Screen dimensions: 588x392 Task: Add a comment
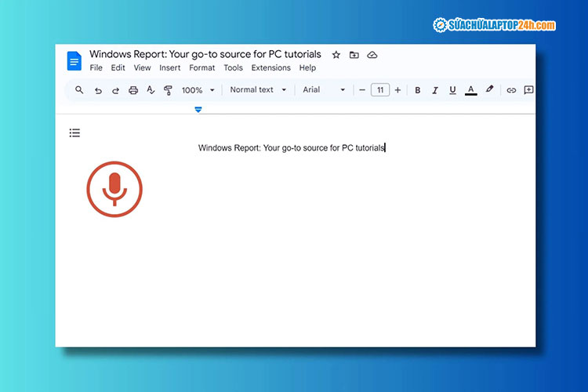coord(528,90)
